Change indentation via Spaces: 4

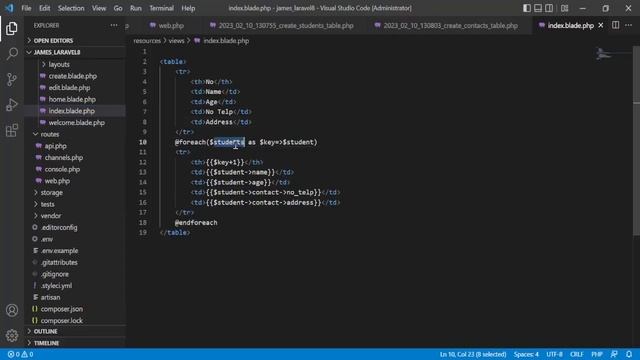point(526,354)
